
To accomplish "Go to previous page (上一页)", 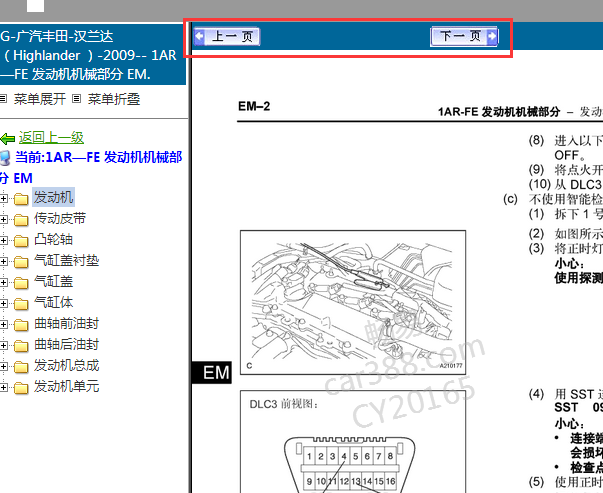I will [x=227, y=37].
